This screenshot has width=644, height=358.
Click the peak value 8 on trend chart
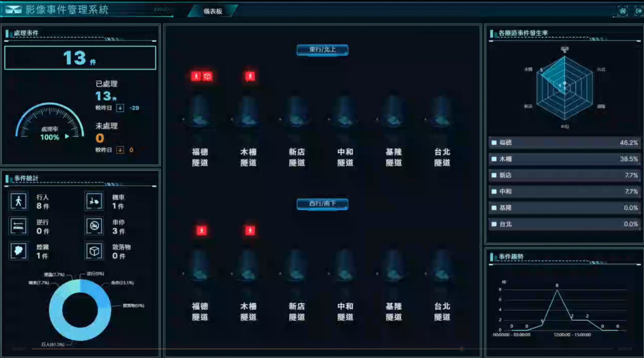[557, 285]
